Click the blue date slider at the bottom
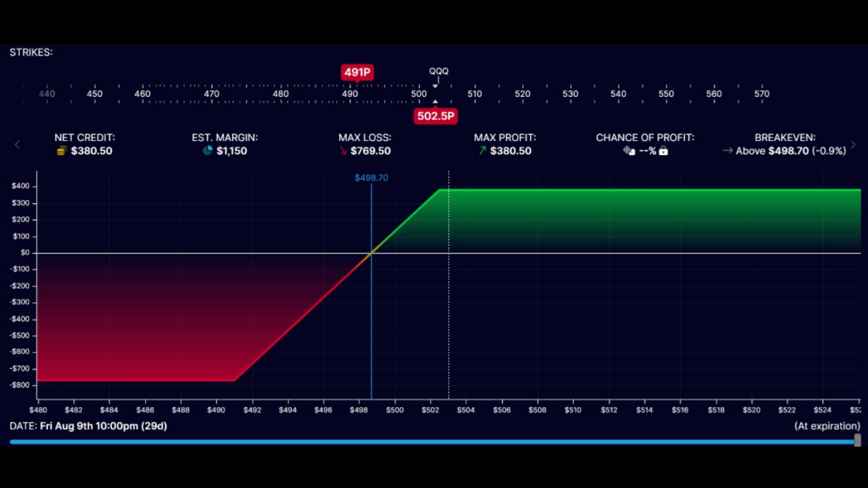The image size is (868, 488). (x=434, y=441)
